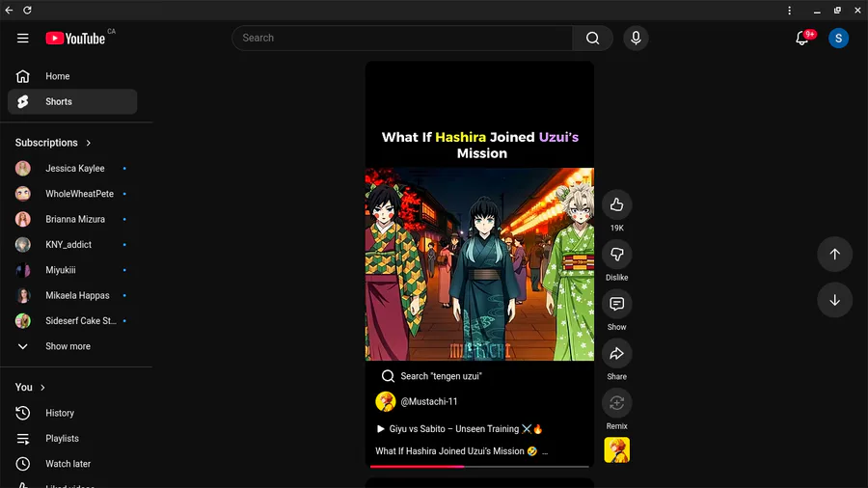868x488 pixels.
Task: Like this Short
Action: (616, 204)
